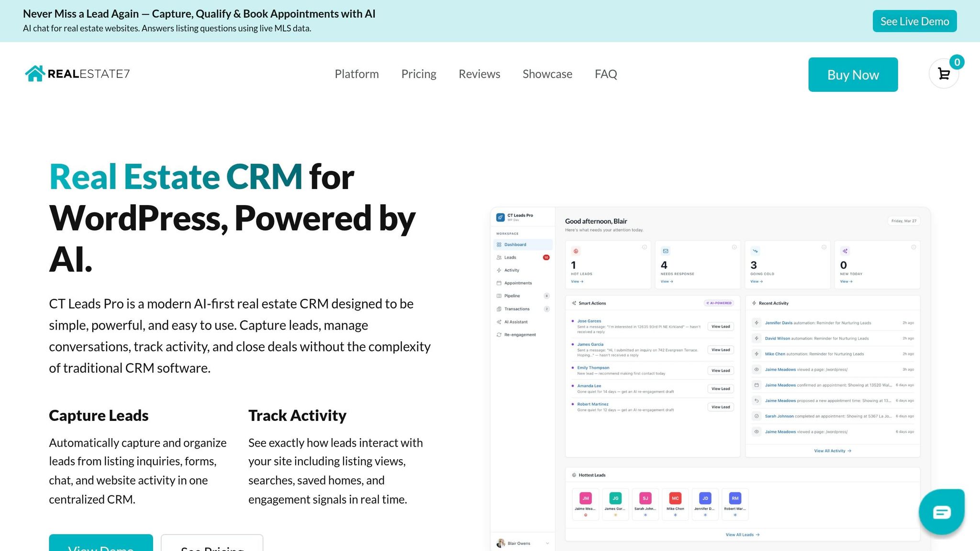Click the JM avatar for Jaime Meadows
Viewport: 980px width, 551px height.
585,498
